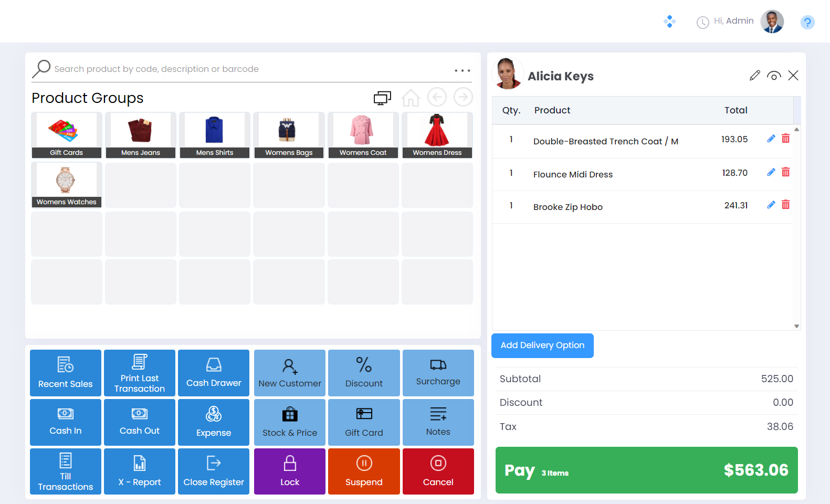
Task: Toggle customer details view eye icon
Action: [x=773, y=76]
